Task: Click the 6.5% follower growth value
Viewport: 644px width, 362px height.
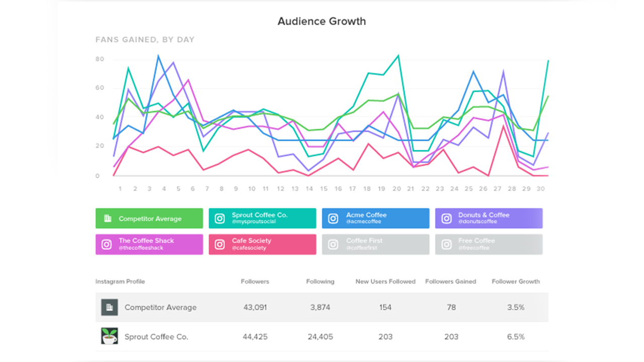Action: [516, 337]
